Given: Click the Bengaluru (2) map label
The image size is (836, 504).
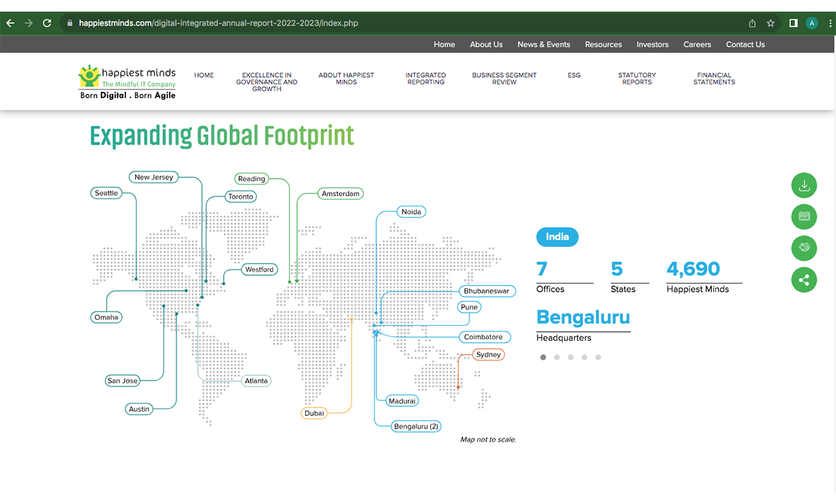Looking at the screenshot, I should [x=417, y=426].
